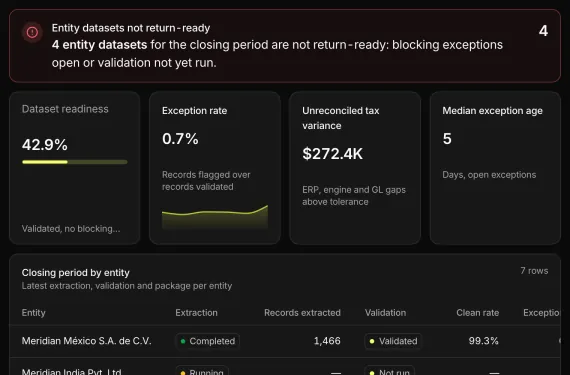
Task: Sort by the Validation column header
Action: pyautogui.click(x=385, y=312)
